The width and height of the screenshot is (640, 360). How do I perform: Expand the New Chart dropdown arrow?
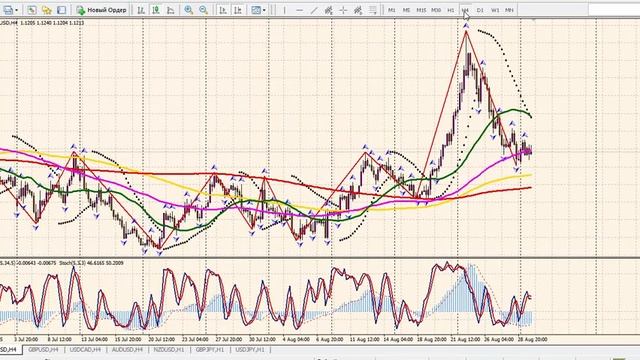pos(16,10)
